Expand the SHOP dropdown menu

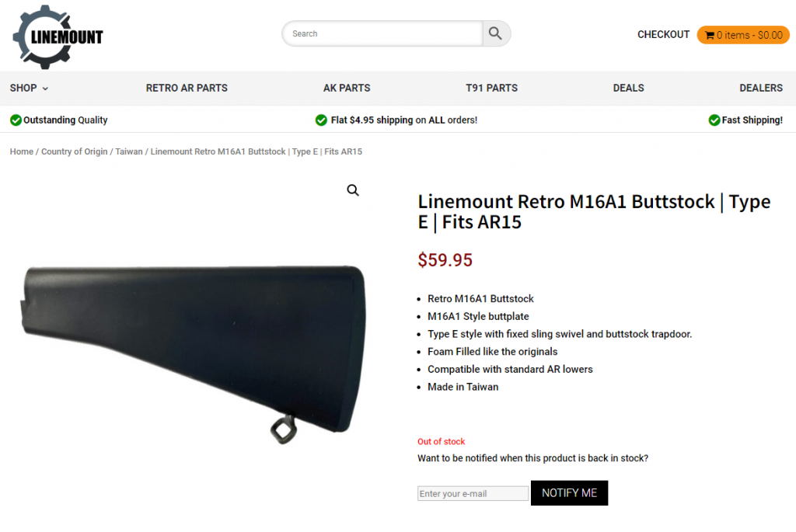pyautogui.click(x=29, y=88)
